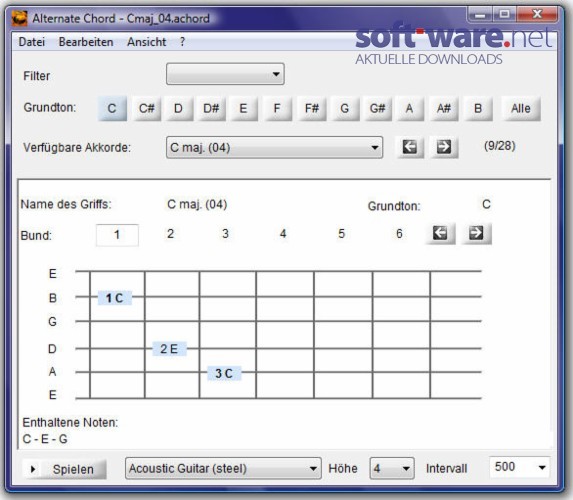
Task: Open the Acoustic Guitar (steel) instrument dropdown
Action: click(223, 468)
